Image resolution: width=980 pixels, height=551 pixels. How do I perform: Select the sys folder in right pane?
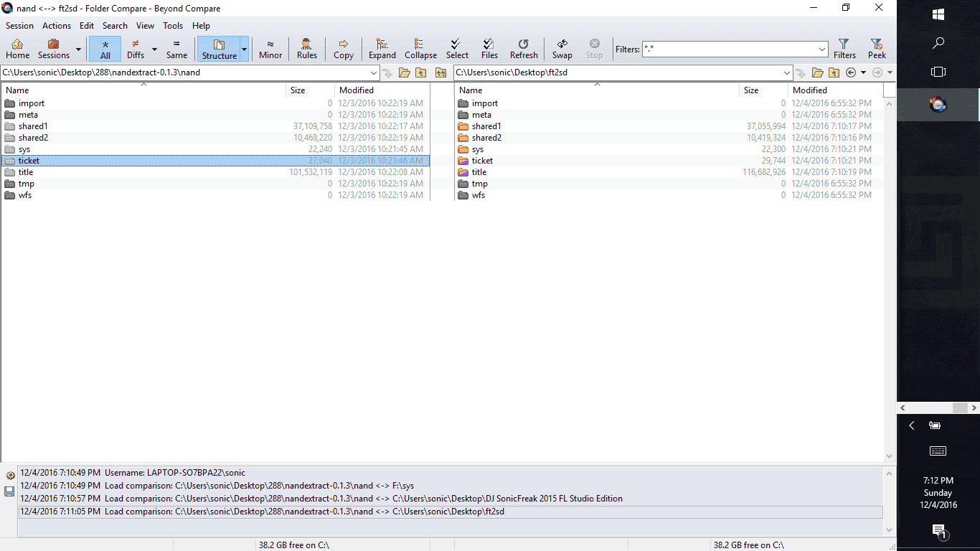669,149
